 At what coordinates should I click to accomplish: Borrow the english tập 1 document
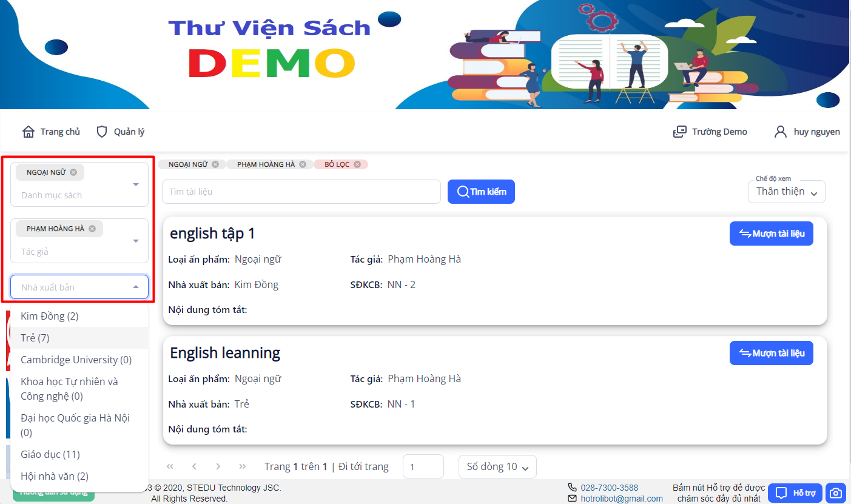point(771,234)
